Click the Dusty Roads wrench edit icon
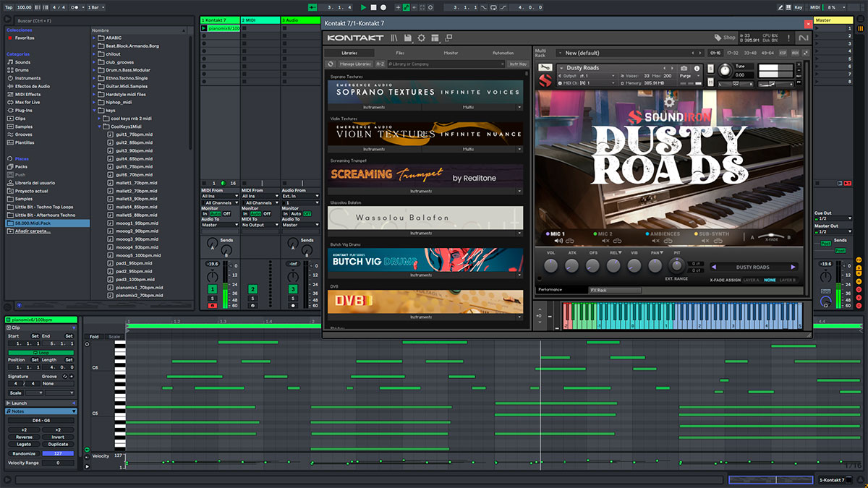 (x=545, y=67)
